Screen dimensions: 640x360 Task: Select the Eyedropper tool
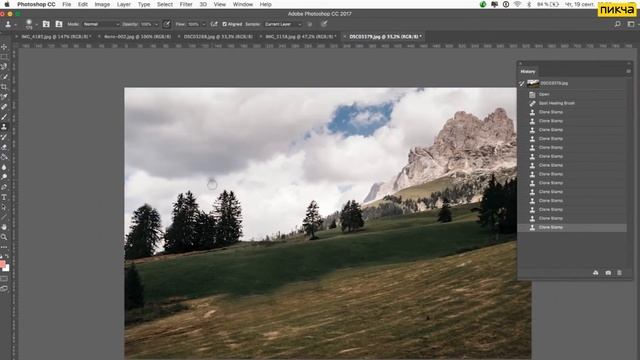(x=4, y=97)
